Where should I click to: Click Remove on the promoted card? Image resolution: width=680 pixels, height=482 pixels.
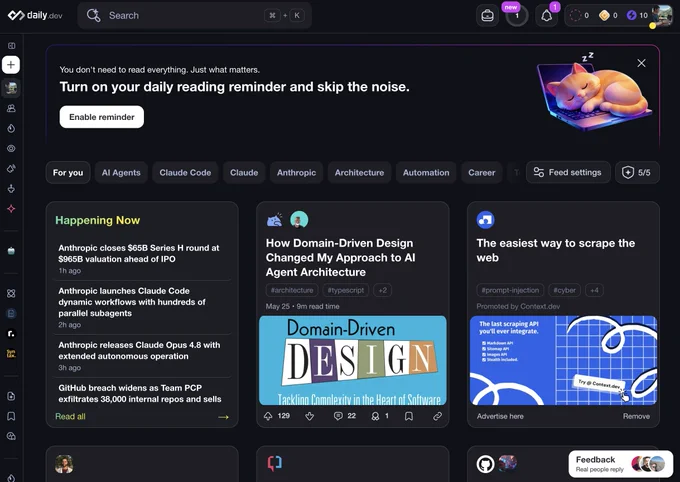(636, 416)
